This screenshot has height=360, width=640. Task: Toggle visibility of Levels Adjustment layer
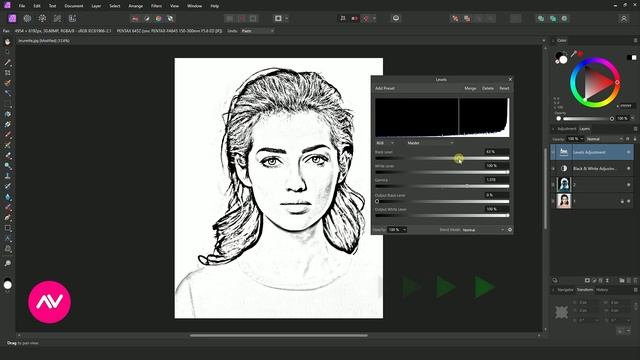[x=629, y=152]
